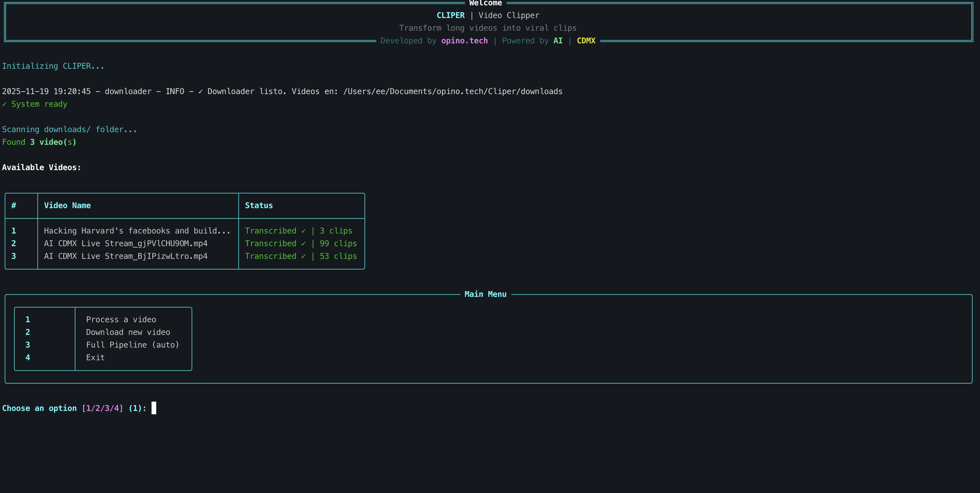Viewport: 980px width, 493px height.
Task: Click the 'Transcribed ✓ | 3 clips' status
Action: 298,231
